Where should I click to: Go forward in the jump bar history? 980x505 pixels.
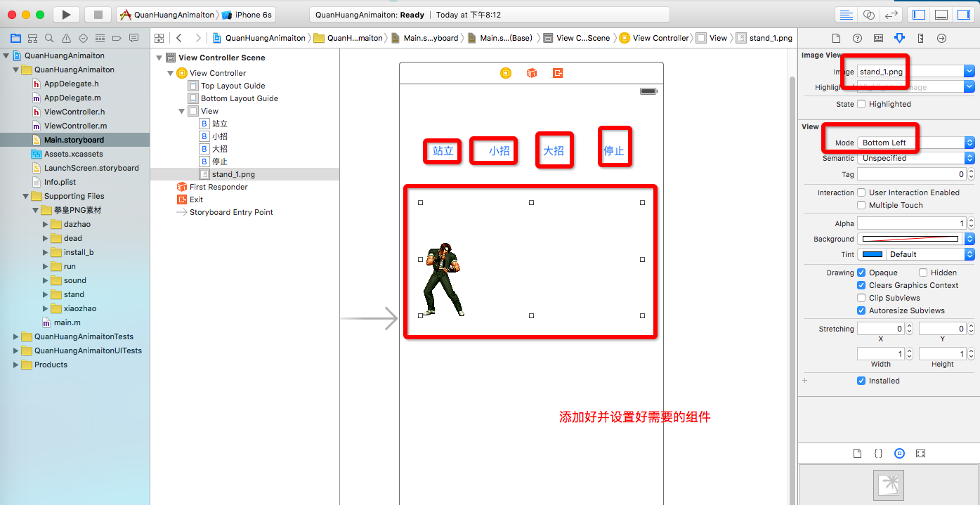pos(198,38)
